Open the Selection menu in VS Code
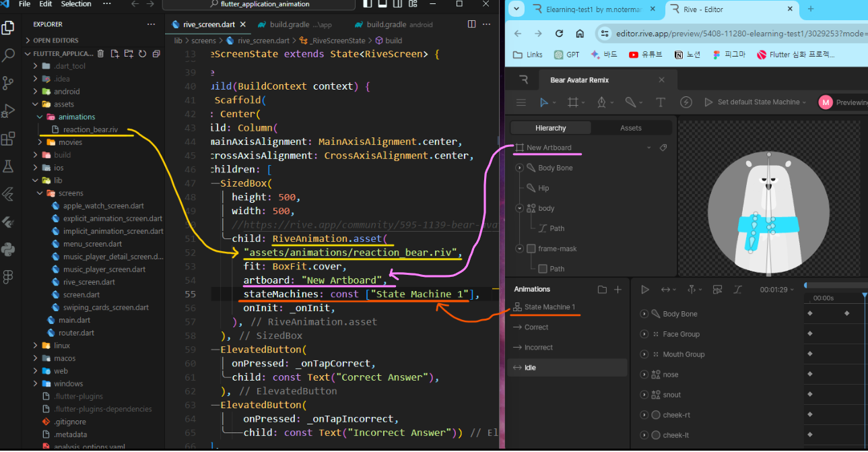868x452 pixels. point(76,4)
